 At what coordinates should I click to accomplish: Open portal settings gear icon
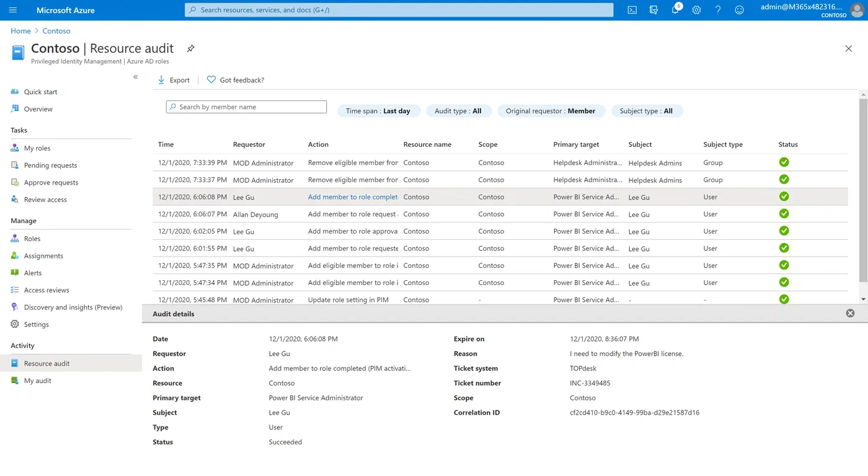[696, 10]
